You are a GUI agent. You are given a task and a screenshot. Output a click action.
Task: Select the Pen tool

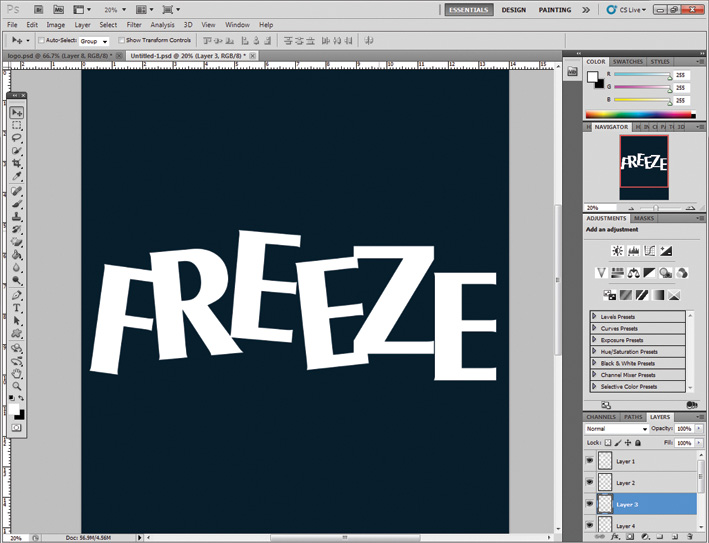(17, 294)
